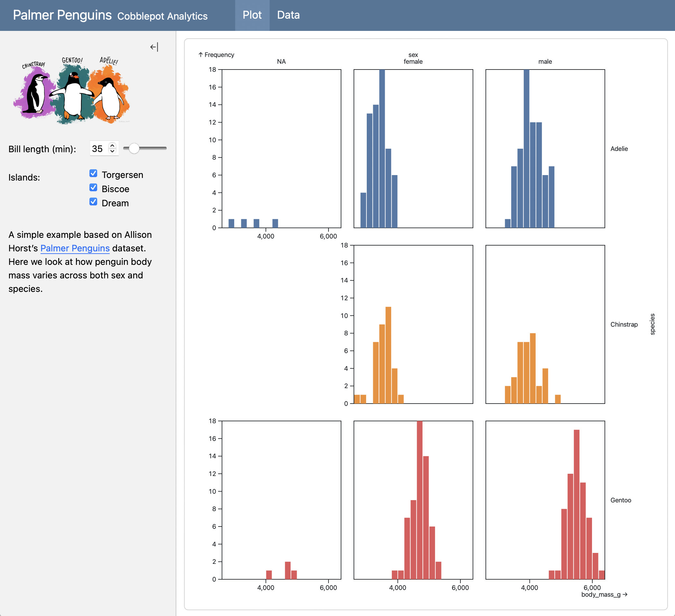
Task: Toggle off the Dream island checkbox
Action: tap(93, 202)
